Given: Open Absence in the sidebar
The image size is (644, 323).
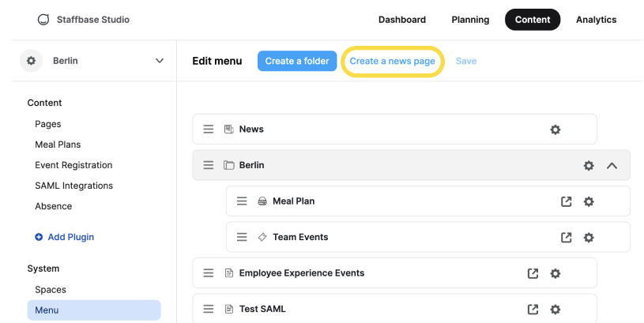Looking at the screenshot, I should pos(54,206).
